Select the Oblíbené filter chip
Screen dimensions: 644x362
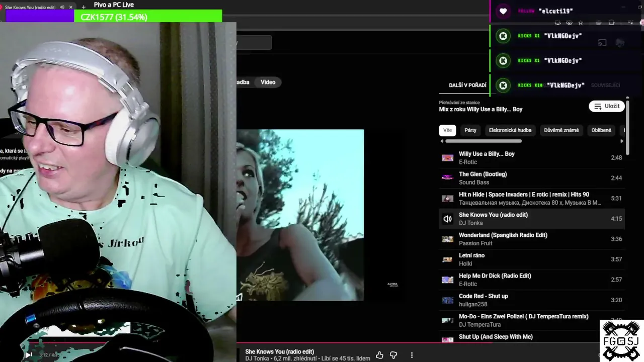pyautogui.click(x=601, y=130)
